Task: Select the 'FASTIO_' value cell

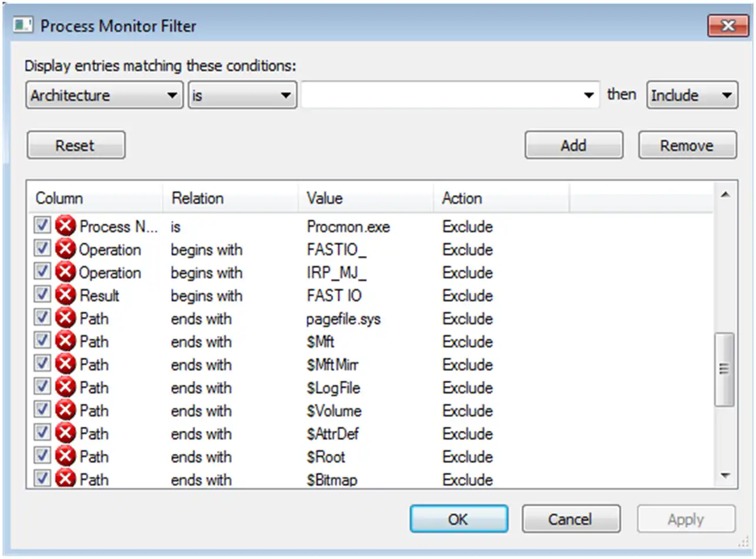Action: coord(337,249)
